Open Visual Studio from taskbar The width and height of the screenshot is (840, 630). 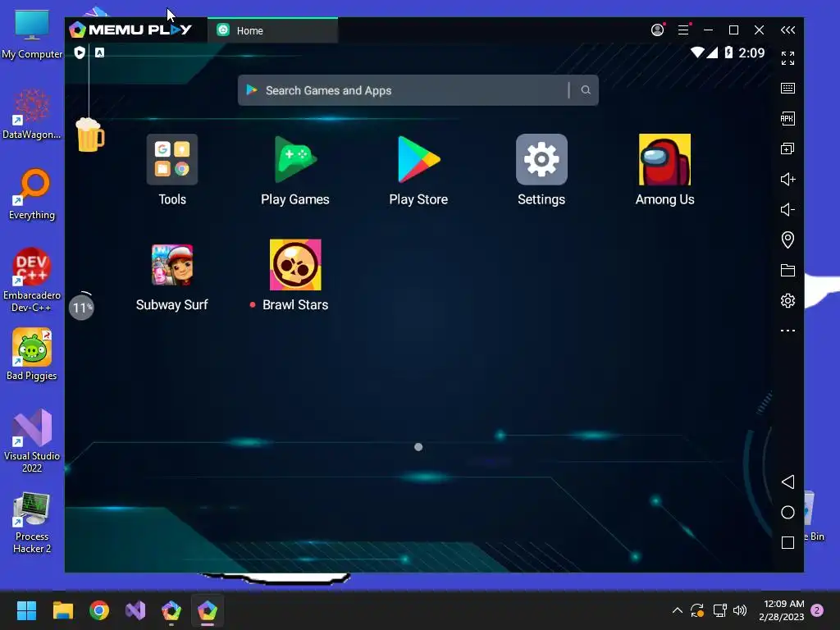click(x=135, y=610)
